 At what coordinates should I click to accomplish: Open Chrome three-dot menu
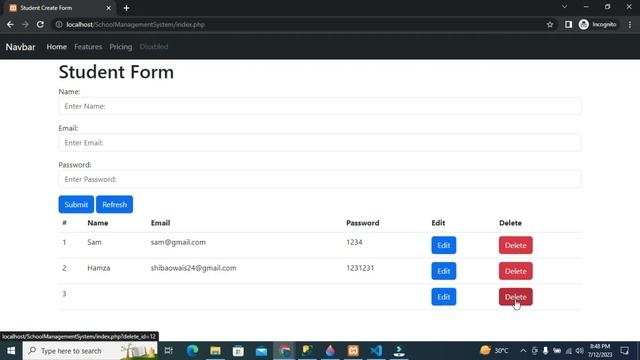pyautogui.click(x=630, y=24)
